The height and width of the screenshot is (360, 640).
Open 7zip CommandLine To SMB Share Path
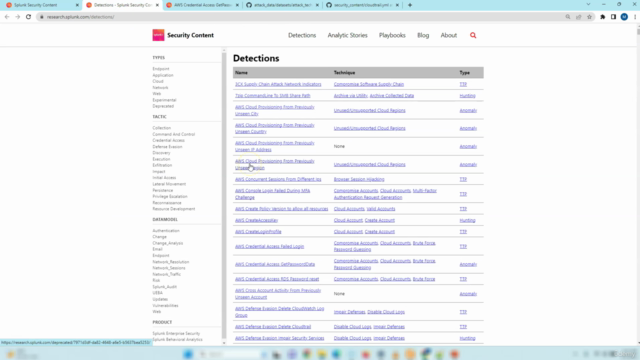click(273, 96)
